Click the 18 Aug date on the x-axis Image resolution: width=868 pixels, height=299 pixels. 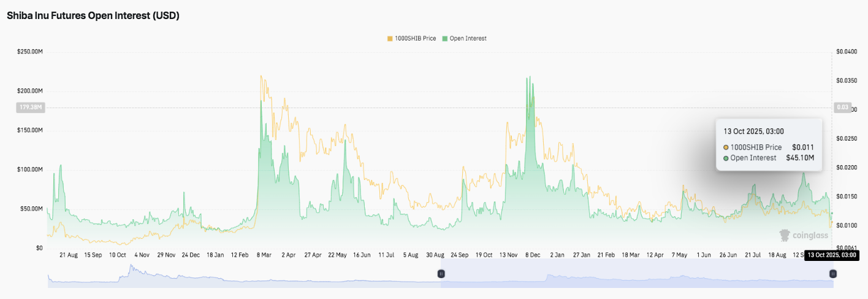click(777, 255)
